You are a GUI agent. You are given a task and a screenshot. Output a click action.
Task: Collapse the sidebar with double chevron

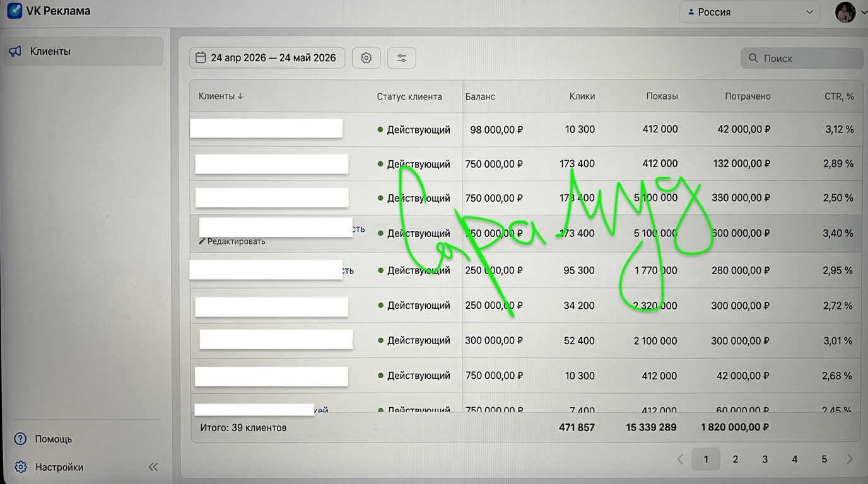pyautogui.click(x=153, y=467)
